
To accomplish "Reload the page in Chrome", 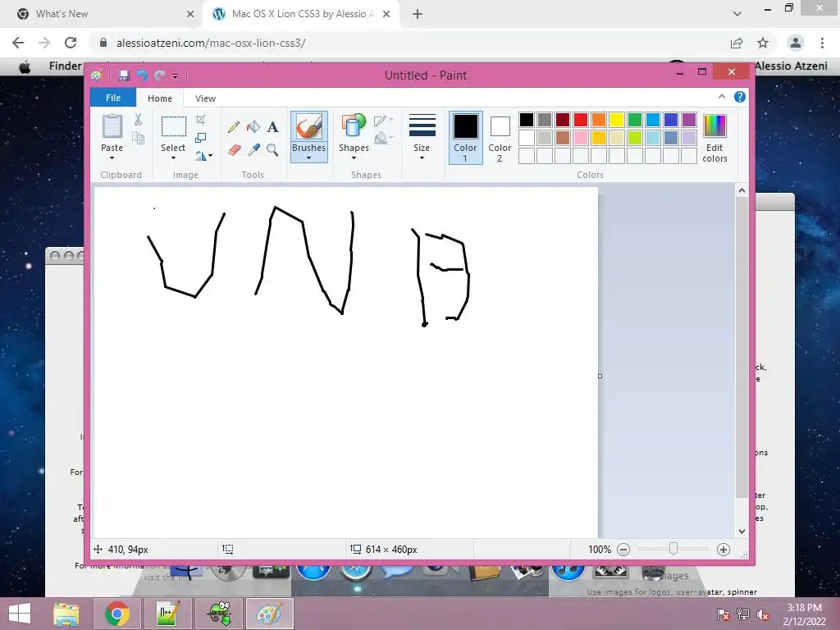I will tap(71, 43).
